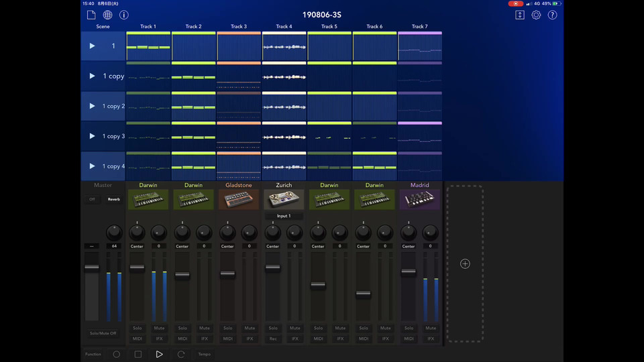
Task: Tap the help question mark icon
Action: coord(552,15)
